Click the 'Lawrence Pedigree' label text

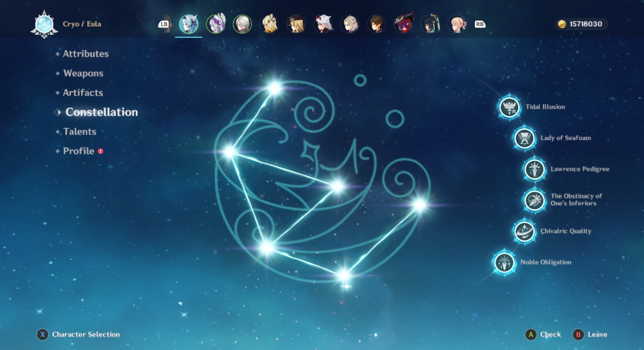[x=580, y=169]
